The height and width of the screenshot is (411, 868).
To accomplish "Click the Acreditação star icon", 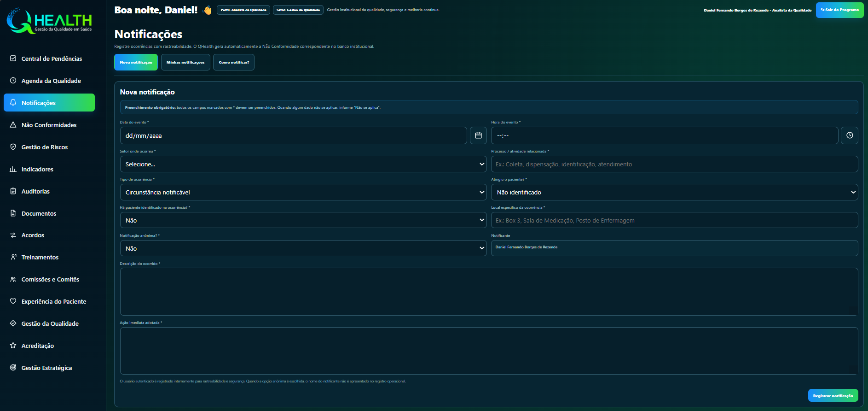I will (x=13, y=346).
